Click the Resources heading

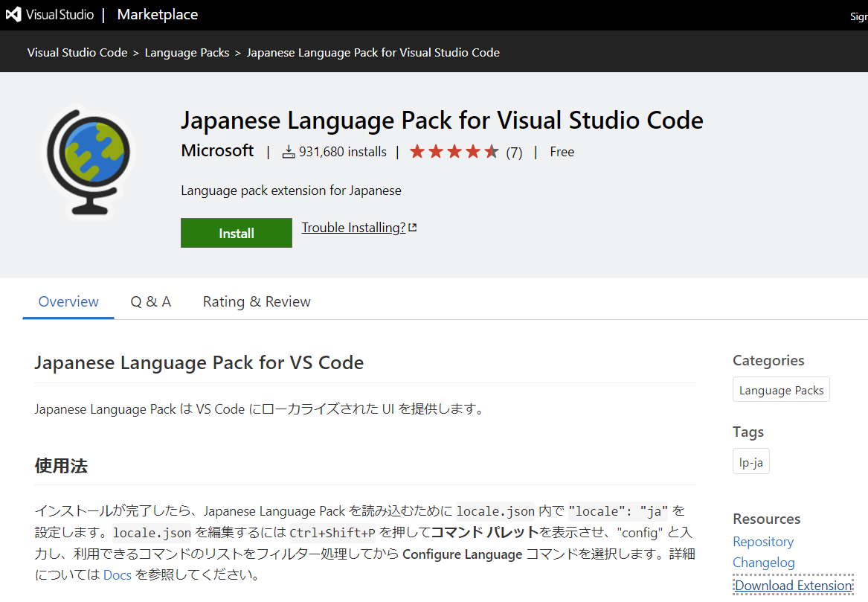(767, 519)
